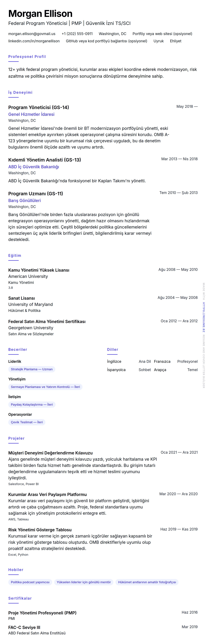Click the Proje Yönetimi Profesyoneli (PMP) certificate title
Screen dimensions: 206x644
42,613
